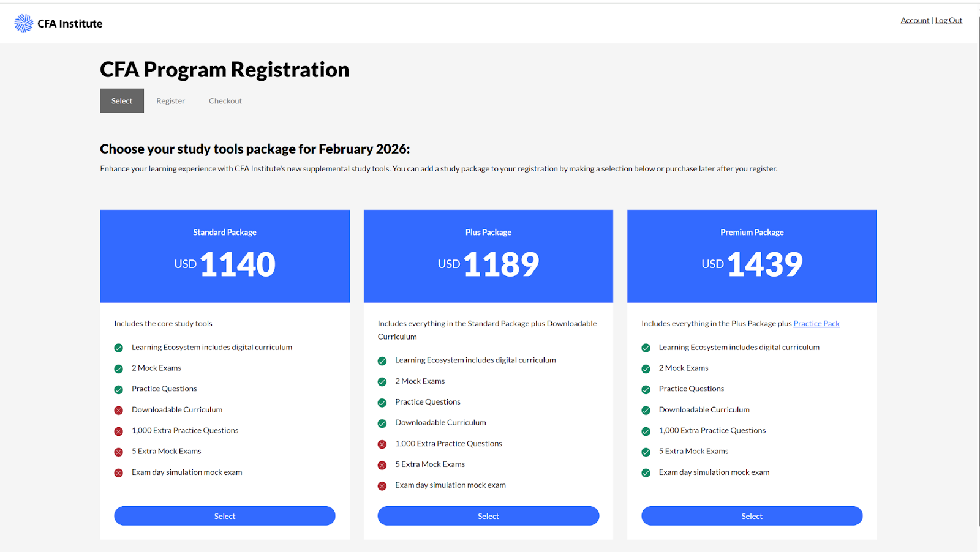Click the CFA Institute logo icon
Viewport: 980px width, 552px height.
(x=24, y=23)
